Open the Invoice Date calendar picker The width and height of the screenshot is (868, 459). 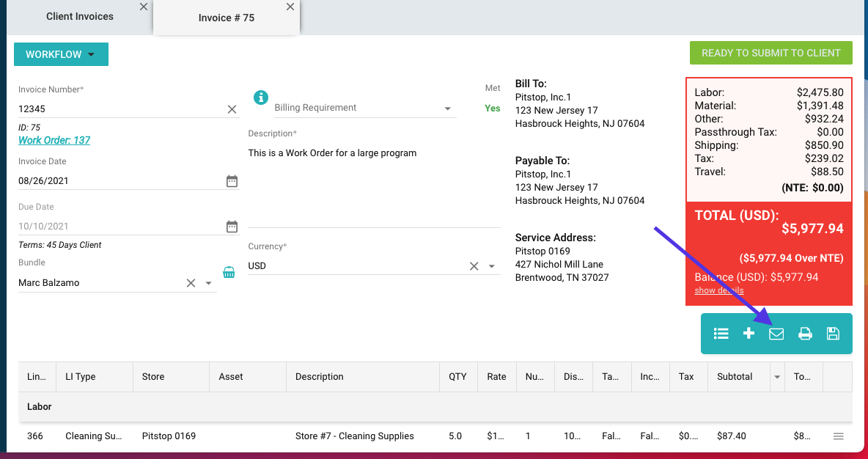pyautogui.click(x=232, y=181)
